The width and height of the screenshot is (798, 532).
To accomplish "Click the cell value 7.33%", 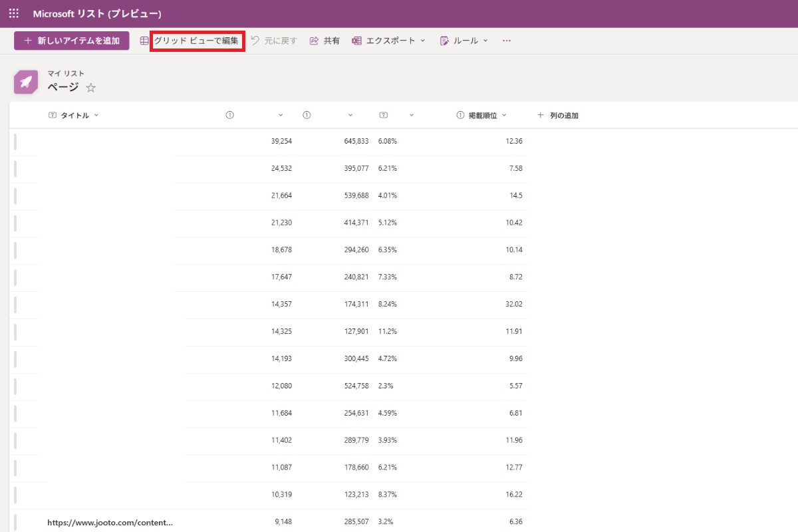I will 388,277.
